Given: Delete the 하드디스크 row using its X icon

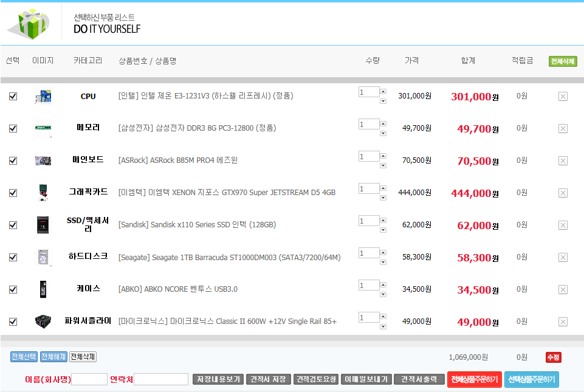Looking at the screenshot, I should click(x=563, y=257).
